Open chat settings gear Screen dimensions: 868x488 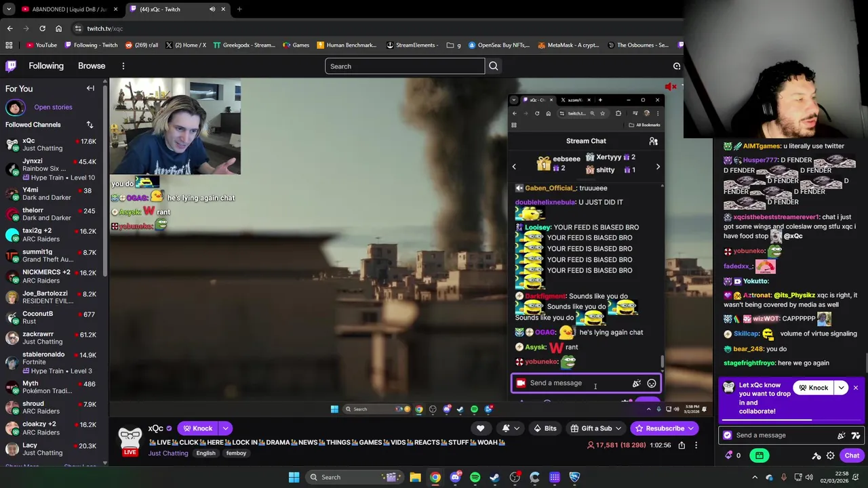(x=830, y=455)
